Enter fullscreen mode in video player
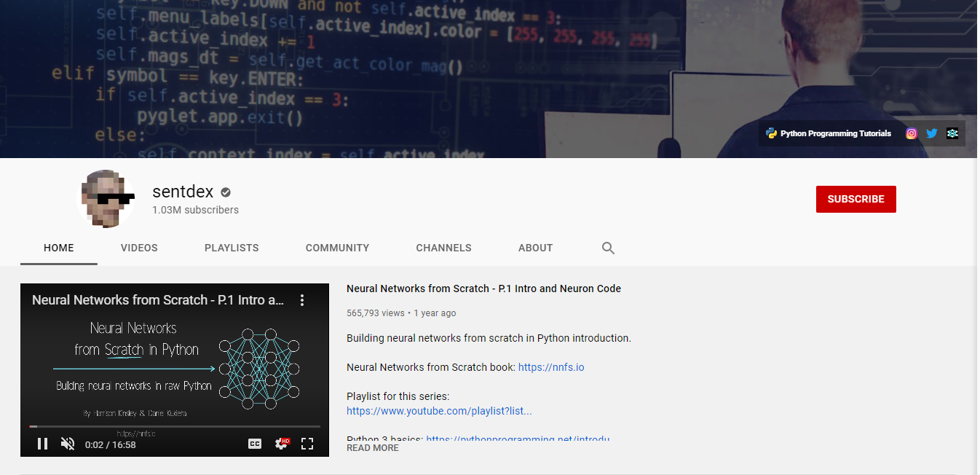The image size is (980, 475). click(x=307, y=444)
